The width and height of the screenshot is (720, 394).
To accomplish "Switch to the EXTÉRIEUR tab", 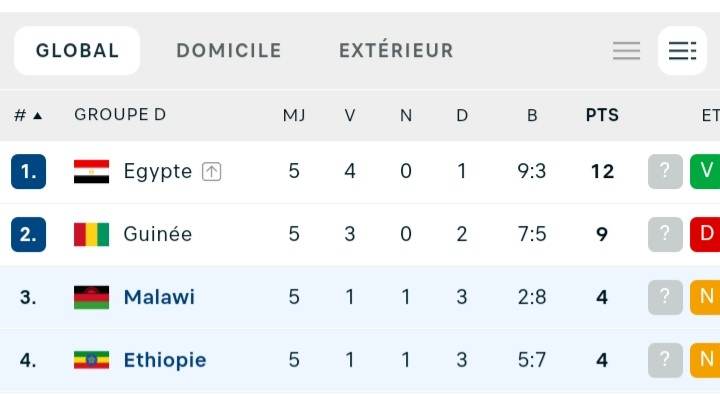I will pos(396,50).
